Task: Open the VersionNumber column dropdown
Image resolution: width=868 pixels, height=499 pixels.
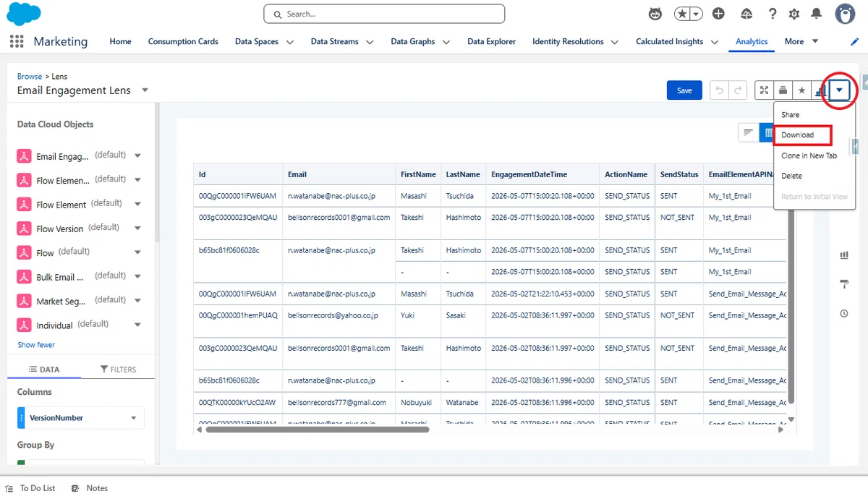Action: (x=133, y=418)
